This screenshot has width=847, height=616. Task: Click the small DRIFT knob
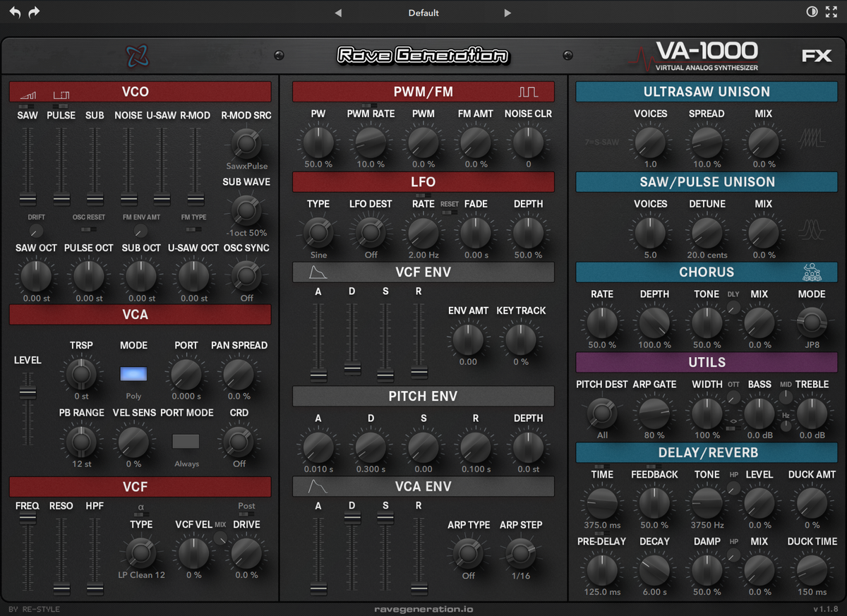[x=36, y=230]
